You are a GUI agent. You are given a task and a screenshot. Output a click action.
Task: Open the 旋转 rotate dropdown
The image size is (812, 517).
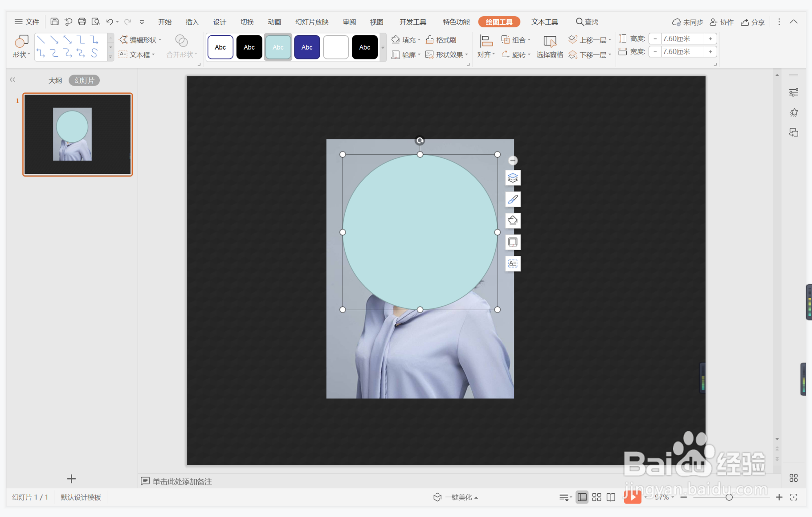(x=516, y=55)
